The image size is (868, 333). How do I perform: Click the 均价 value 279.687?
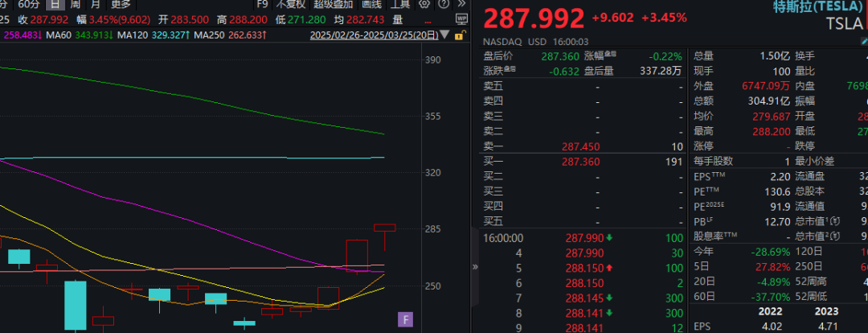coord(771,117)
